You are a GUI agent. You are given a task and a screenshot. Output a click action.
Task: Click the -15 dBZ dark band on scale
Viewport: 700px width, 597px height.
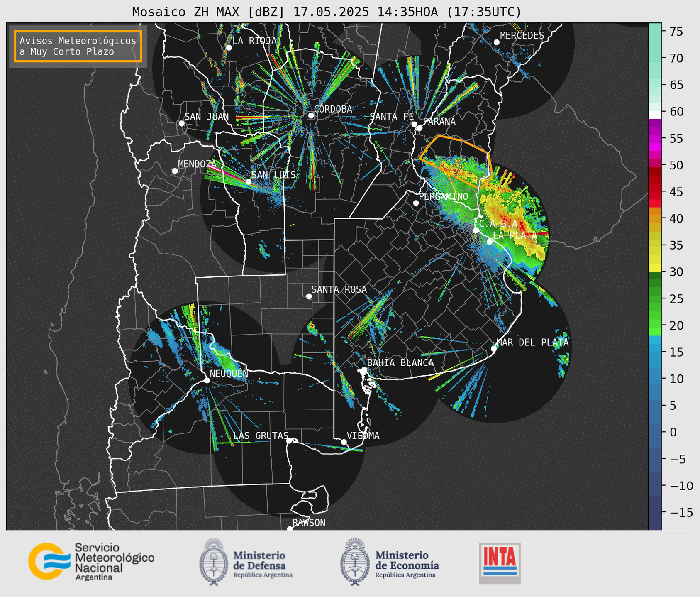click(655, 513)
